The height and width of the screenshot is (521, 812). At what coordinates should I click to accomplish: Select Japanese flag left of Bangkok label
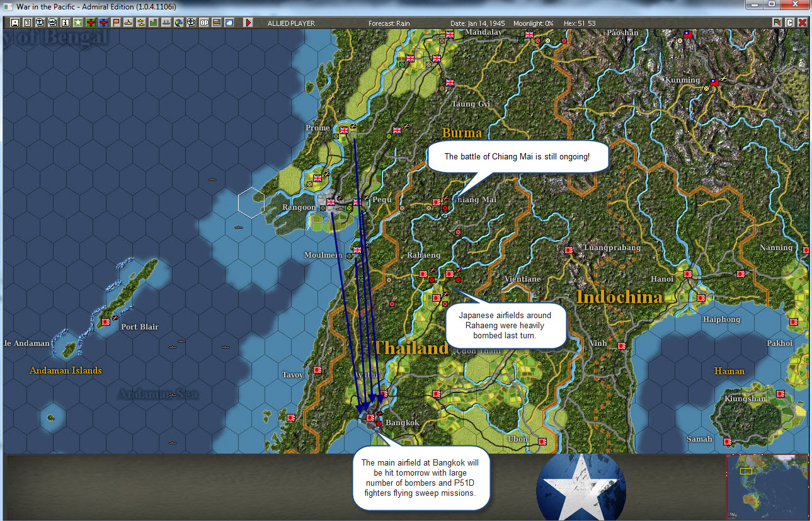[370, 418]
